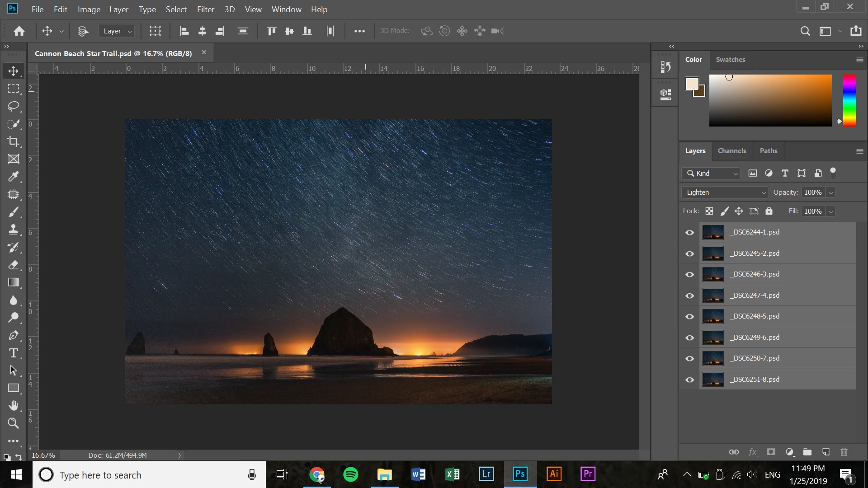The width and height of the screenshot is (868, 488).
Task: Open the Filter menu
Action: [205, 9]
